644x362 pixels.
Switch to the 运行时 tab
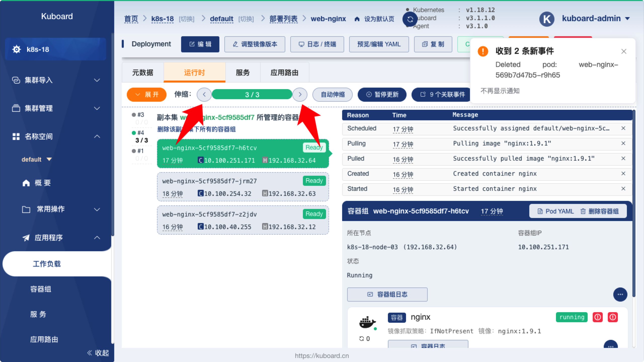[x=194, y=73]
